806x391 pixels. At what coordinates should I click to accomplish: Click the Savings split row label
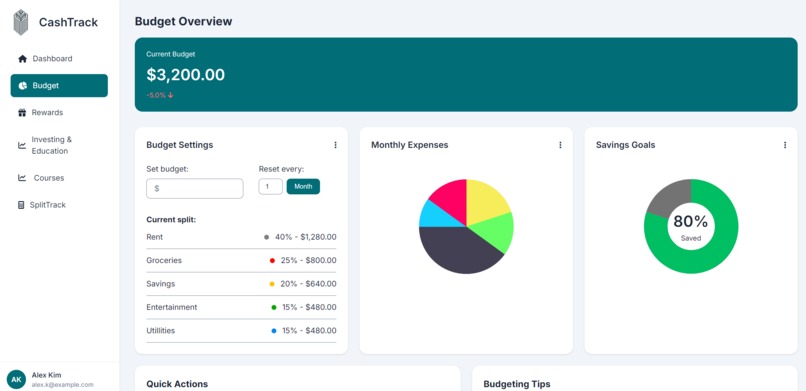(161, 284)
